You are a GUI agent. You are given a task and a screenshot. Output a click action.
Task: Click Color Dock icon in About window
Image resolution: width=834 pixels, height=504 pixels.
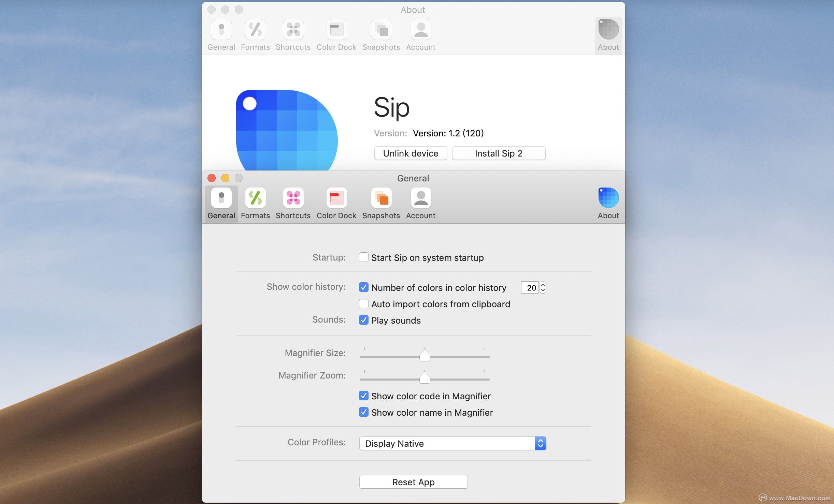(x=336, y=35)
